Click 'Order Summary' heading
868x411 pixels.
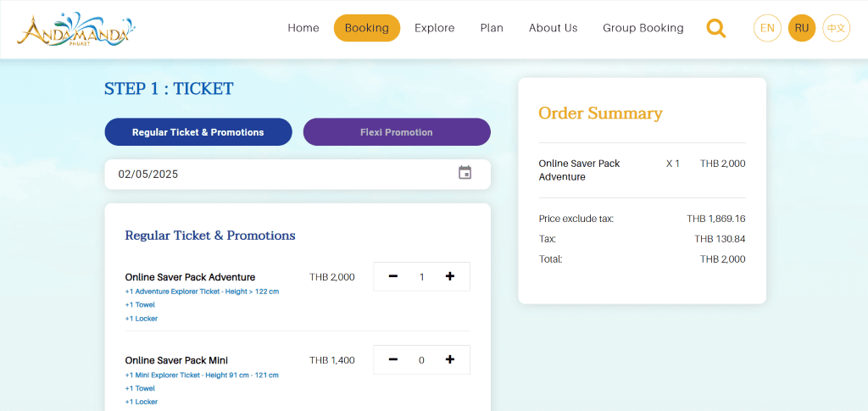[600, 114]
